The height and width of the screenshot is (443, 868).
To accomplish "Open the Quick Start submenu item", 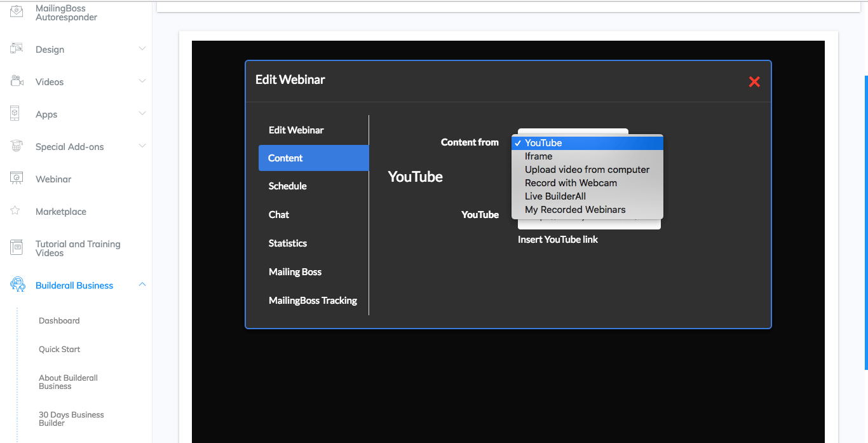I will [x=59, y=350].
